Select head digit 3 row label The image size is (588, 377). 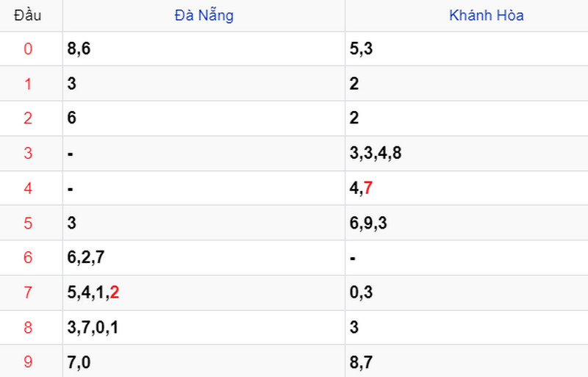coord(28,153)
